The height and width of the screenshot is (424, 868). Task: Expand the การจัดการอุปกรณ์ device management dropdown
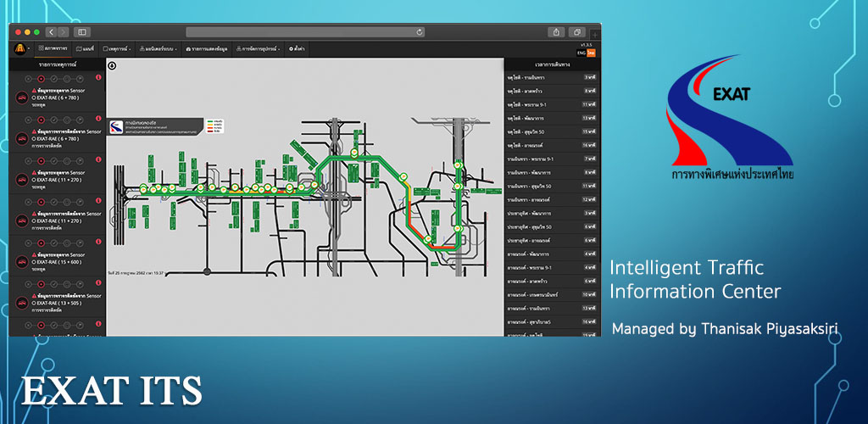[x=259, y=48]
